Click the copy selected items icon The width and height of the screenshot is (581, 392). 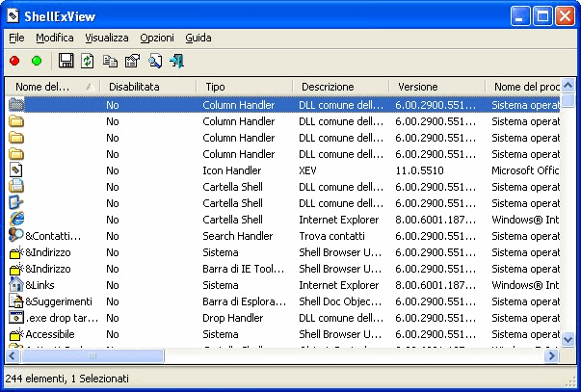(x=110, y=61)
